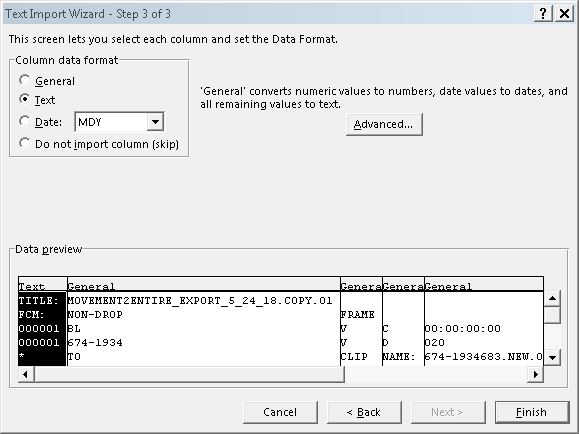
Task: Choose Do not import column (skip)
Action: click(x=25, y=143)
